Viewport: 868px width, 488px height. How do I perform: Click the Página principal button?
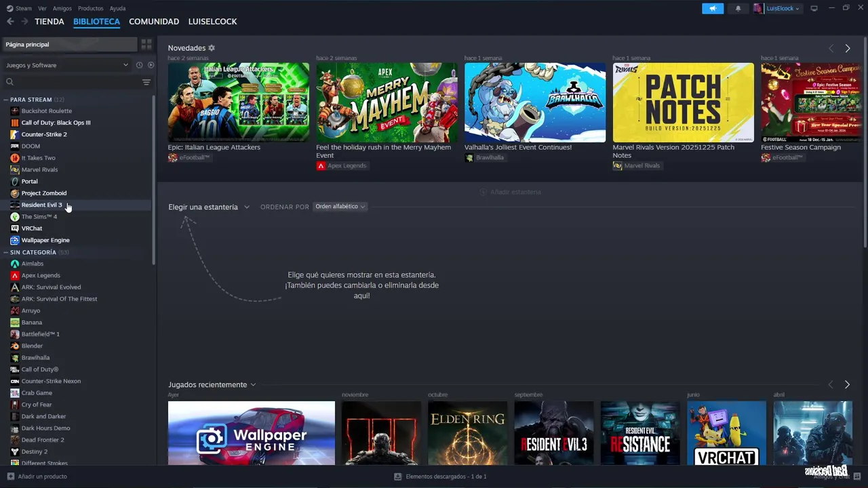click(x=70, y=44)
